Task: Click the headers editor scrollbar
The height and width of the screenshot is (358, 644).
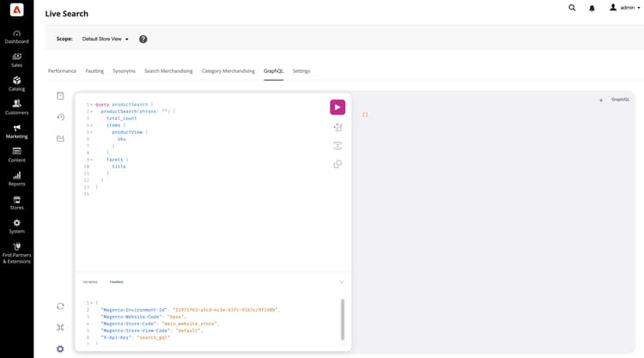Action: coord(343,320)
